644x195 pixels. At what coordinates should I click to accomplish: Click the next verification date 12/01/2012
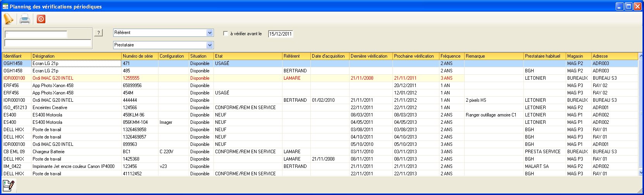pyautogui.click(x=416, y=93)
